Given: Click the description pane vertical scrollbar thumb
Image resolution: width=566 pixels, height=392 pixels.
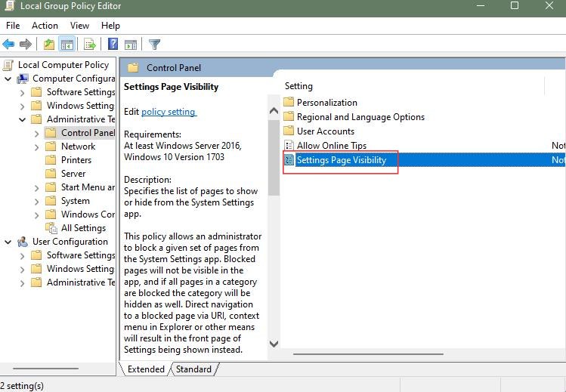Looking at the screenshot, I should (x=274, y=158).
